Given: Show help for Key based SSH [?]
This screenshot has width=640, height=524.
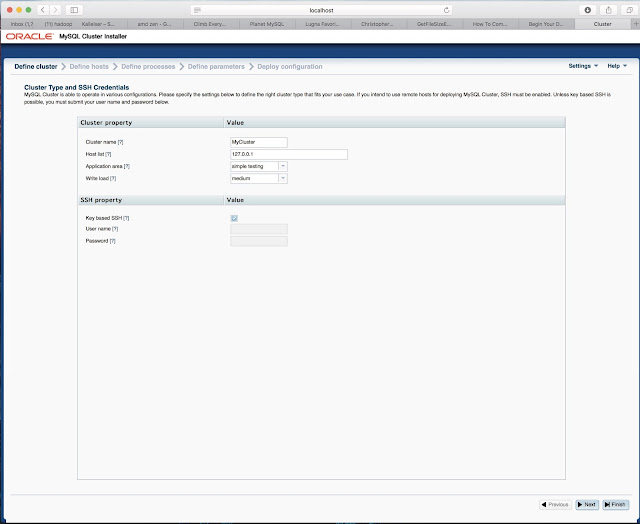Looking at the screenshot, I should (x=126, y=218).
